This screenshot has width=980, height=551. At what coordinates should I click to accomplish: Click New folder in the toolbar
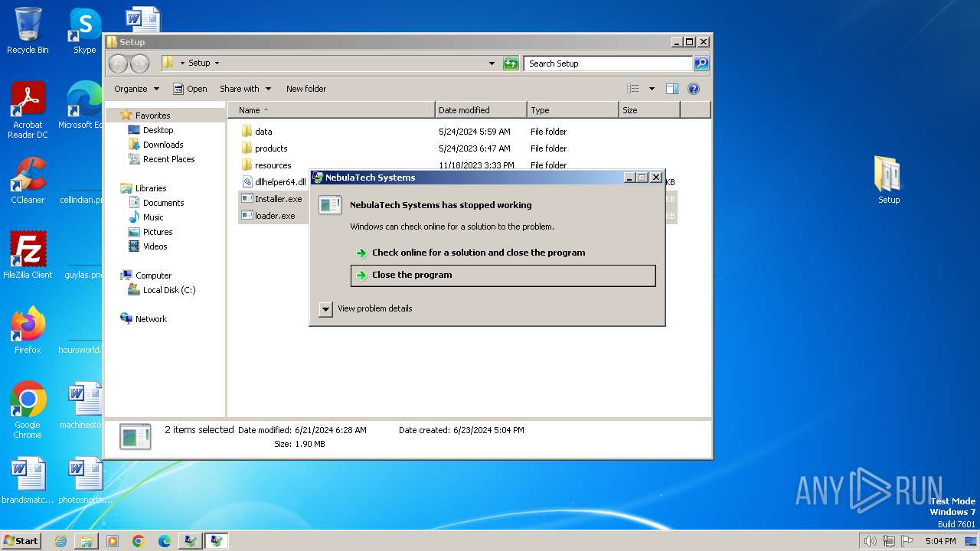pyautogui.click(x=306, y=89)
